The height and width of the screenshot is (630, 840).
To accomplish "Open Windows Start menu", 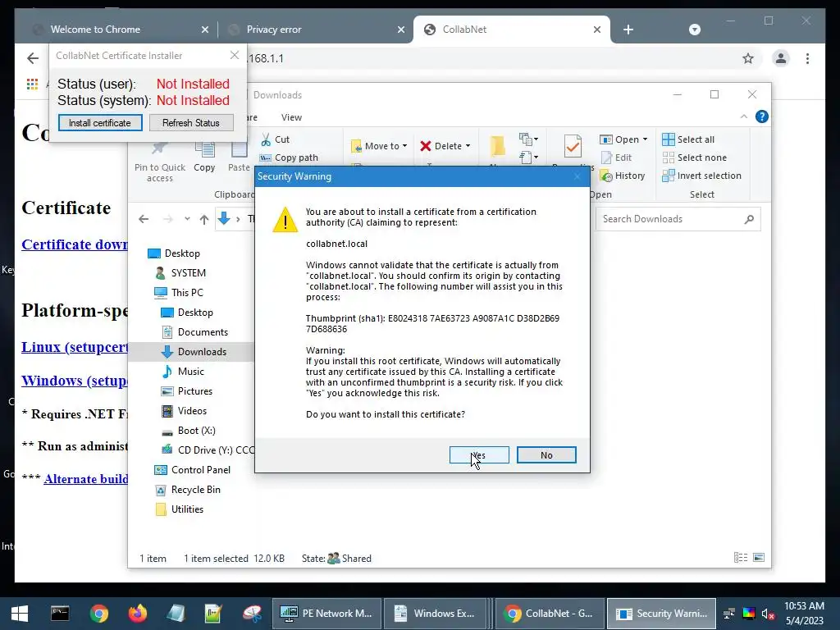I will pos(20,614).
